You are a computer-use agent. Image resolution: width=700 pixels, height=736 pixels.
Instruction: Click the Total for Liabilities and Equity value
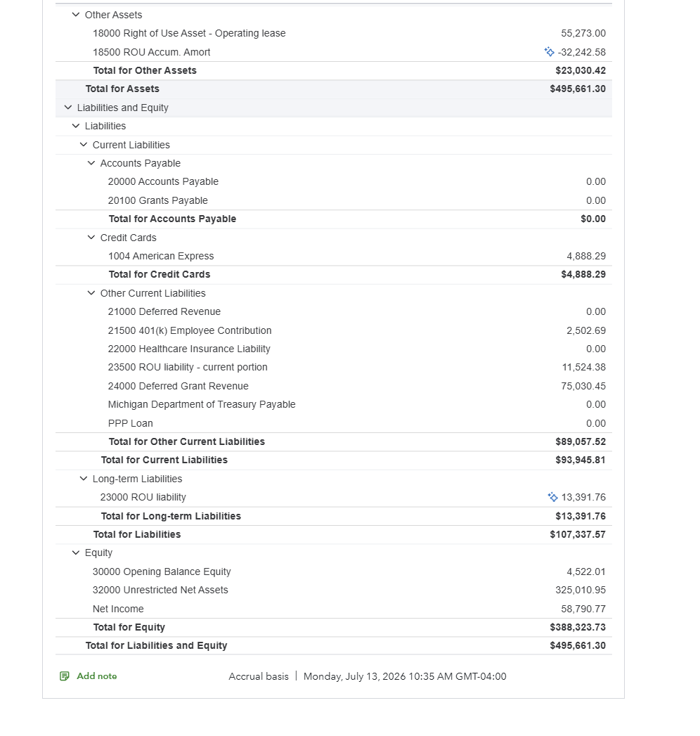click(578, 645)
